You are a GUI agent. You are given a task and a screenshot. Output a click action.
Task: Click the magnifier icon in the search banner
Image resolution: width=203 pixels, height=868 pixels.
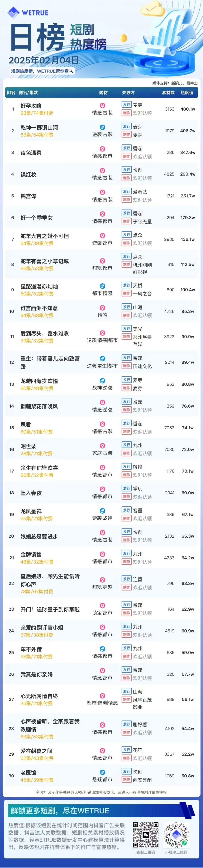coord(71,71)
